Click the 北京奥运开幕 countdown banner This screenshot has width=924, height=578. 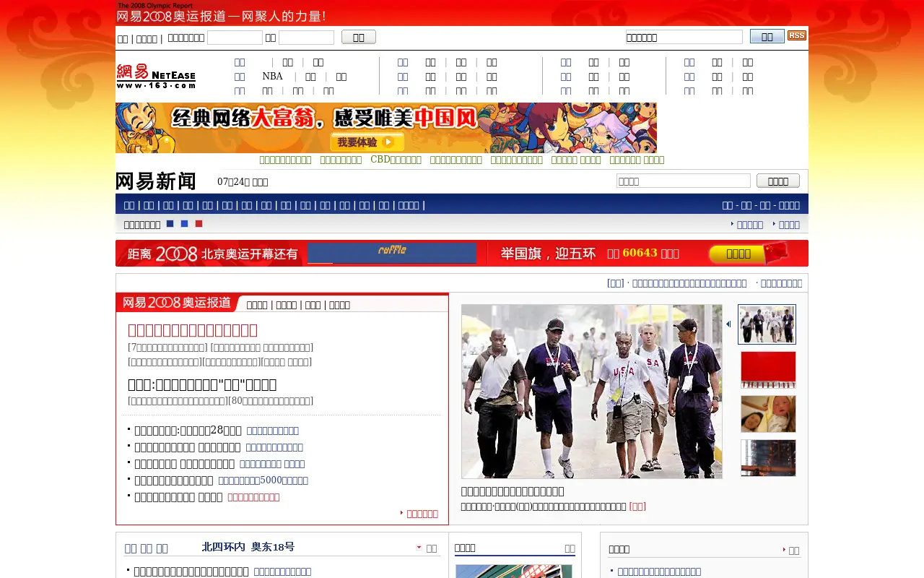(213, 254)
